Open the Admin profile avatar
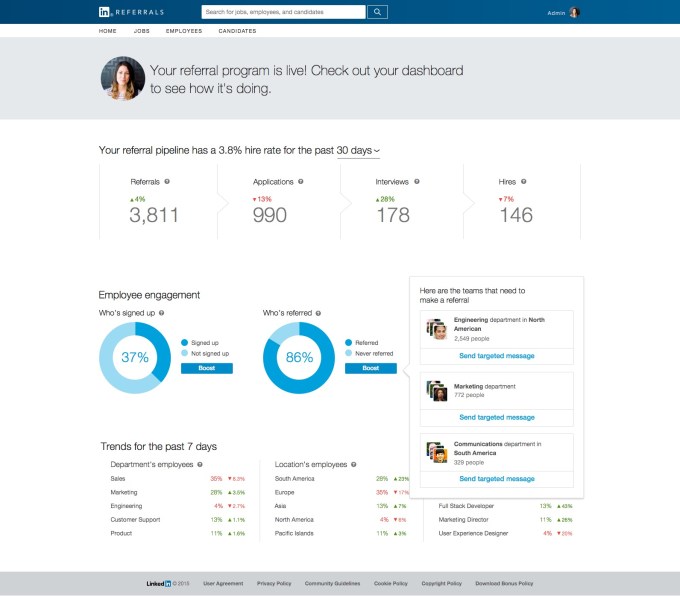The height and width of the screenshot is (596, 680). pos(574,13)
